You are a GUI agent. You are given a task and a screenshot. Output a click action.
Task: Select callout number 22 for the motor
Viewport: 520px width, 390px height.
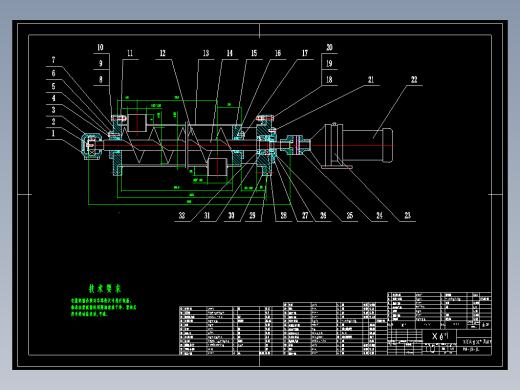tap(414, 80)
